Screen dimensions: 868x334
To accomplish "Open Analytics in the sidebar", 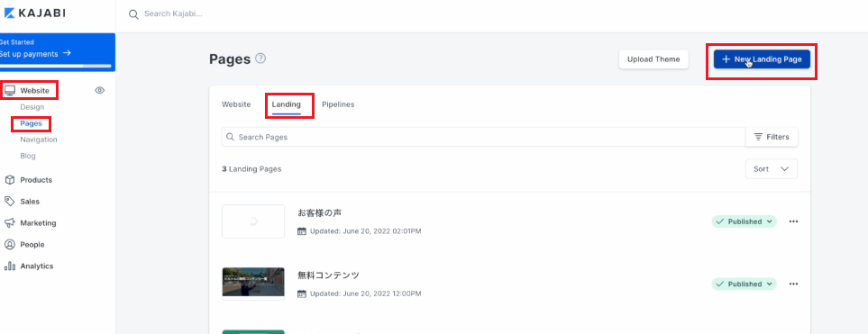I will click(37, 266).
